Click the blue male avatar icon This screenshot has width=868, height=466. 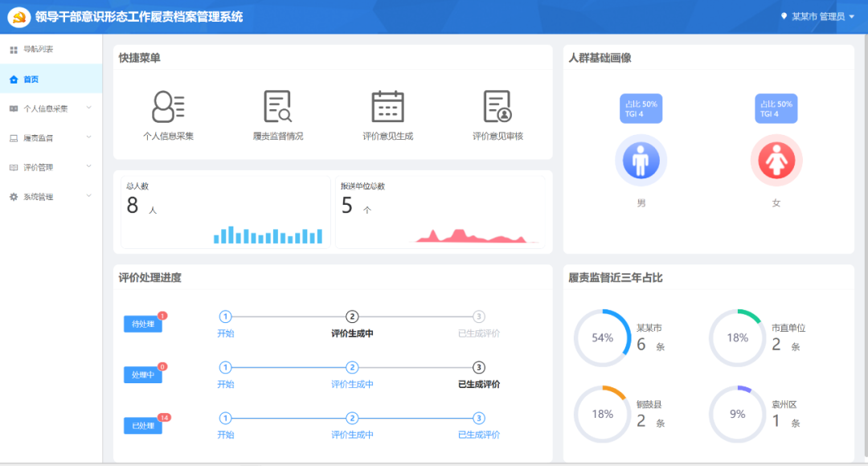coord(641,161)
